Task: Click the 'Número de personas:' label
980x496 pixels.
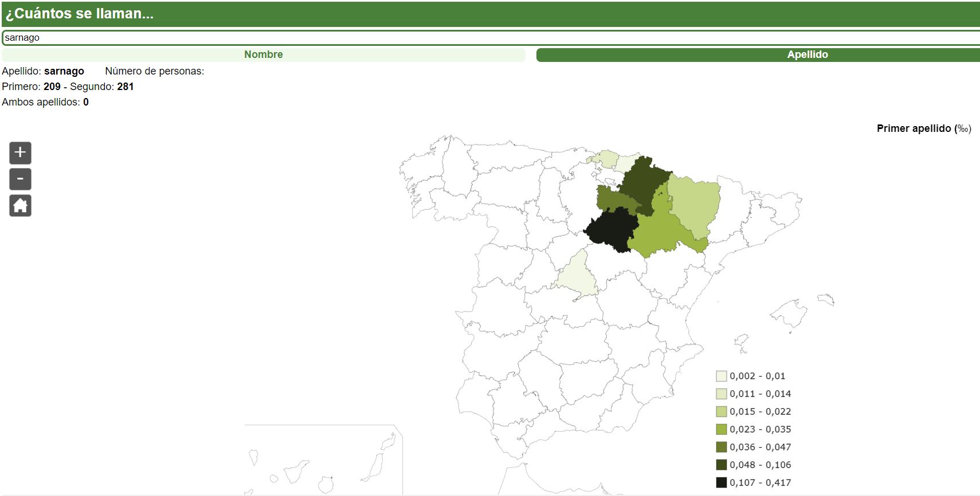Action: pos(155,71)
